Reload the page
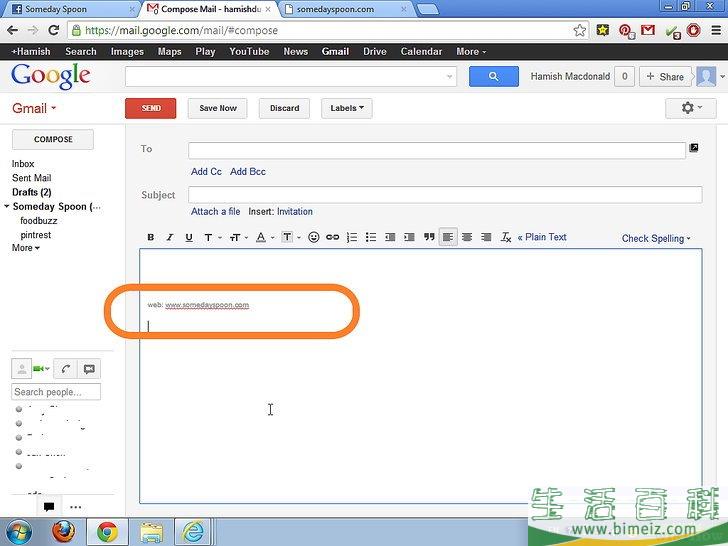This screenshot has width=728, height=546. click(x=54, y=31)
